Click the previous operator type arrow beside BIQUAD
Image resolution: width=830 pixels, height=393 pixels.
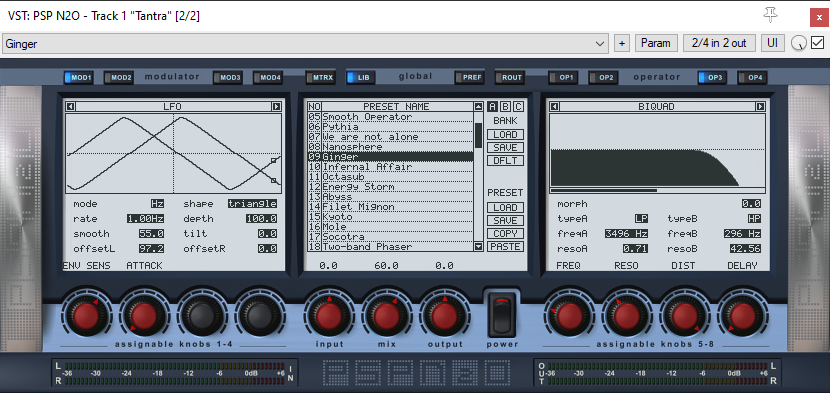554,107
